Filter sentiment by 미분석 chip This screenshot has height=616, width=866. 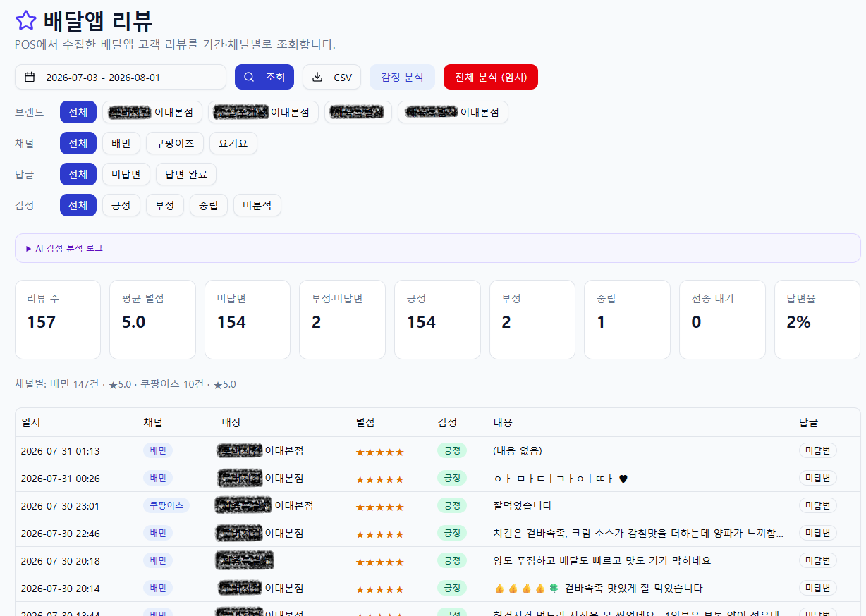tap(257, 205)
